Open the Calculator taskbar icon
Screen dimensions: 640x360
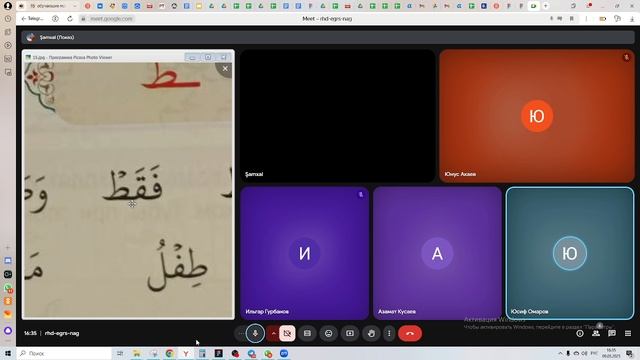click(x=202, y=353)
